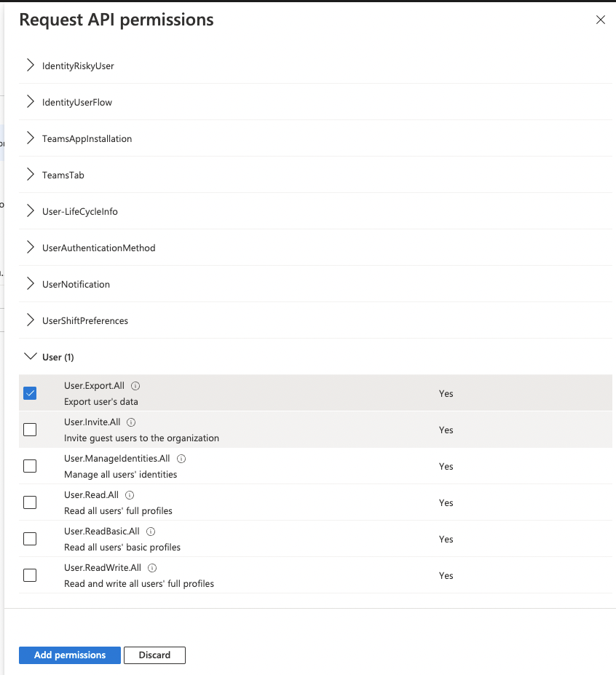The image size is (616, 675).
Task: Expand UserAuthenticationMethod permissions
Action: coord(31,248)
